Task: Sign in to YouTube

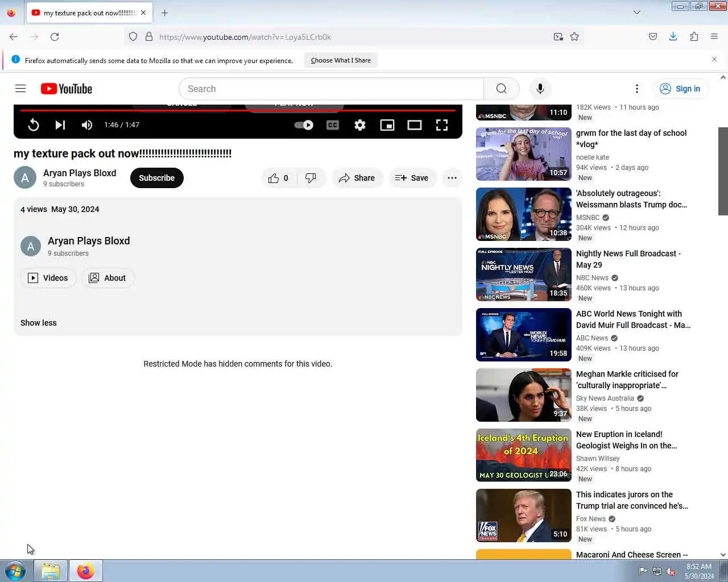Action: (680, 89)
